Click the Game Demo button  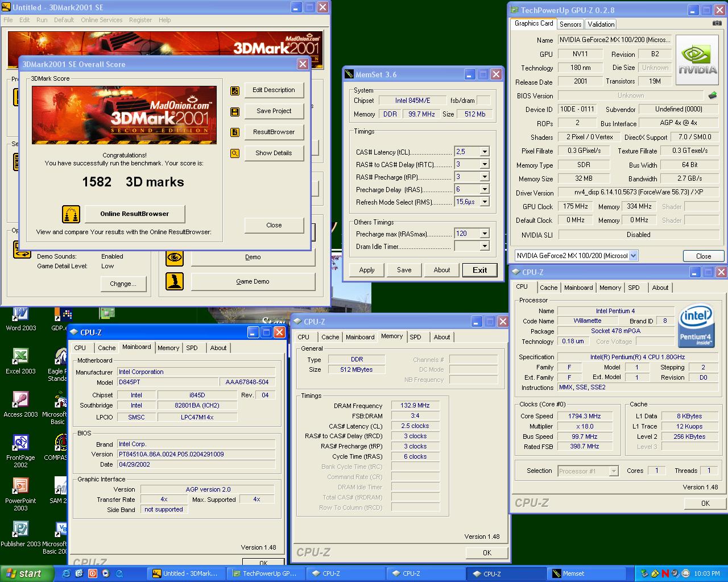pyautogui.click(x=253, y=281)
